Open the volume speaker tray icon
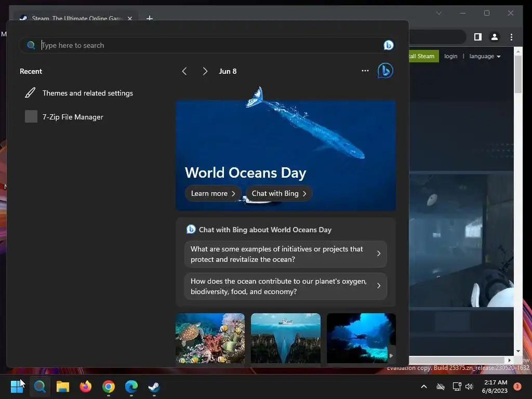The image size is (532, 399). (469, 387)
